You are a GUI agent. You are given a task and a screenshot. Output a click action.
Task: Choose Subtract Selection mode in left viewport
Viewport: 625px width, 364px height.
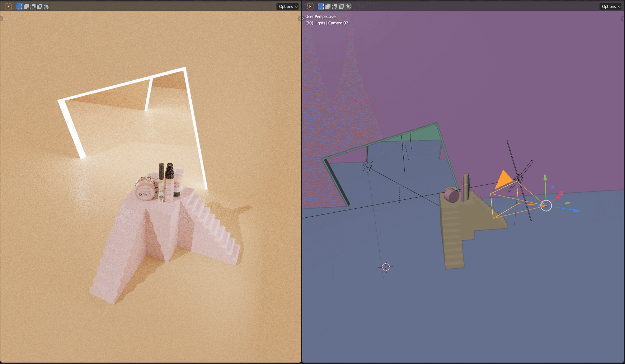tap(33, 6)
